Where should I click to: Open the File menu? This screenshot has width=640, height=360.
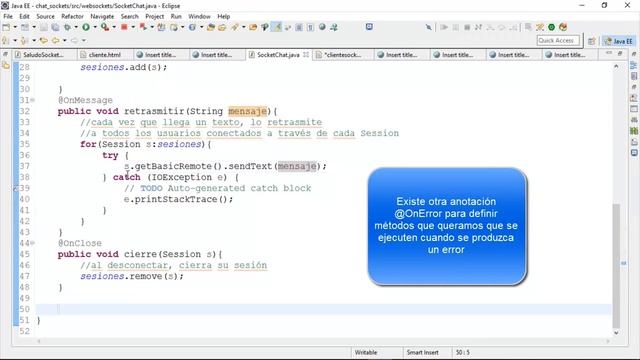click(x=8, y=16)
